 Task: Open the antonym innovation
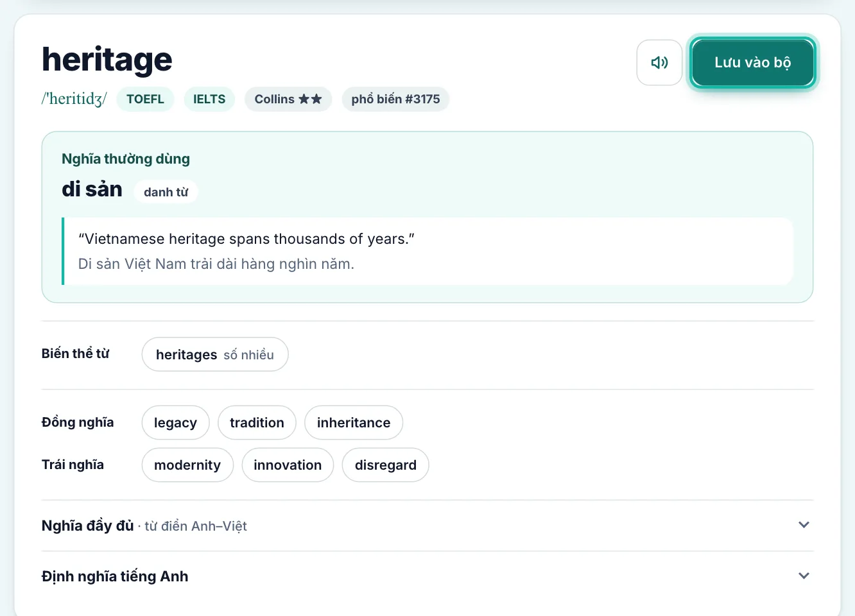[288, 465]
